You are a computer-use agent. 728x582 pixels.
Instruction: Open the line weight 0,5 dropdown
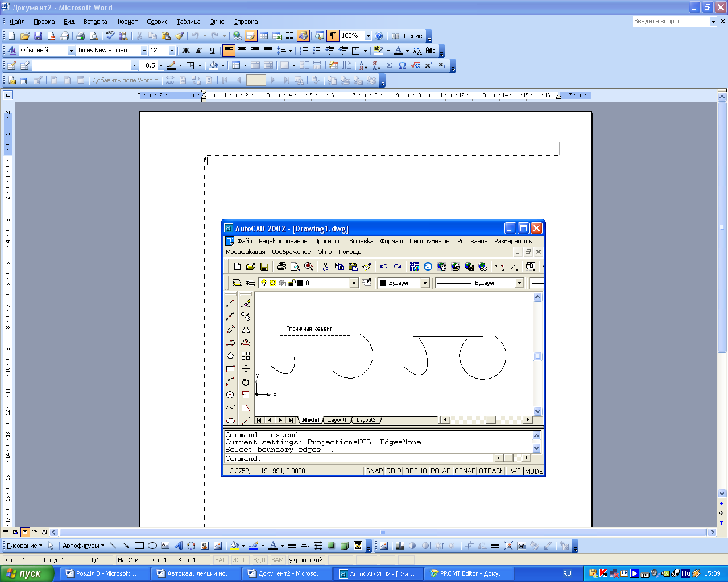point(160,65)
